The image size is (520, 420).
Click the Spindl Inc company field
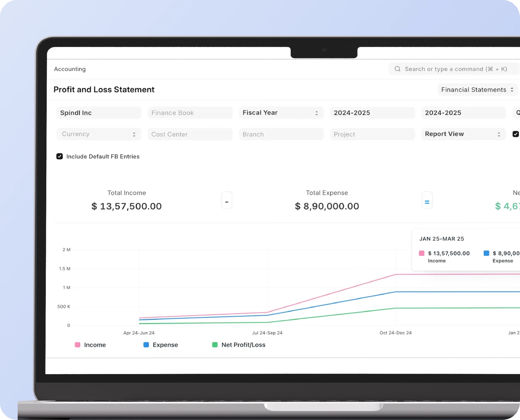coord(99,113)
